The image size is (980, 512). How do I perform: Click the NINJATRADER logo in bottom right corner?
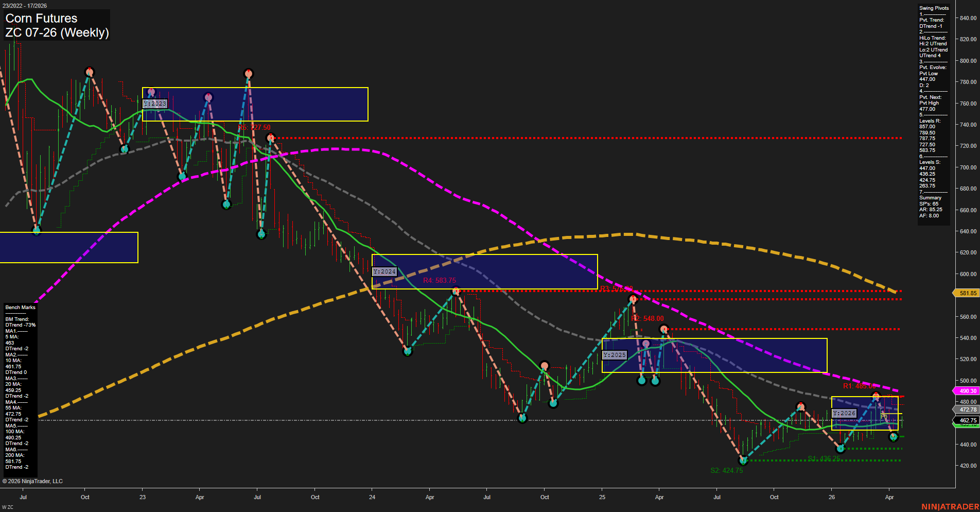[x=951, y=506]
